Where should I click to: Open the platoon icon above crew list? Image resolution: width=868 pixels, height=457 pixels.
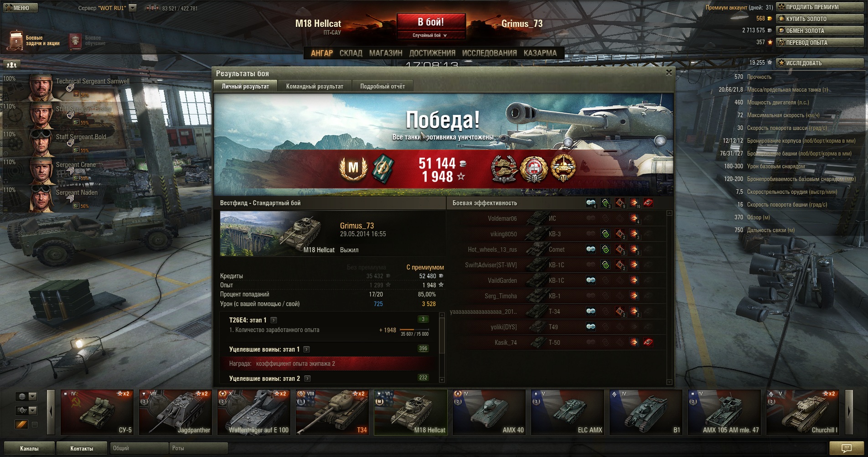point(12,64)
